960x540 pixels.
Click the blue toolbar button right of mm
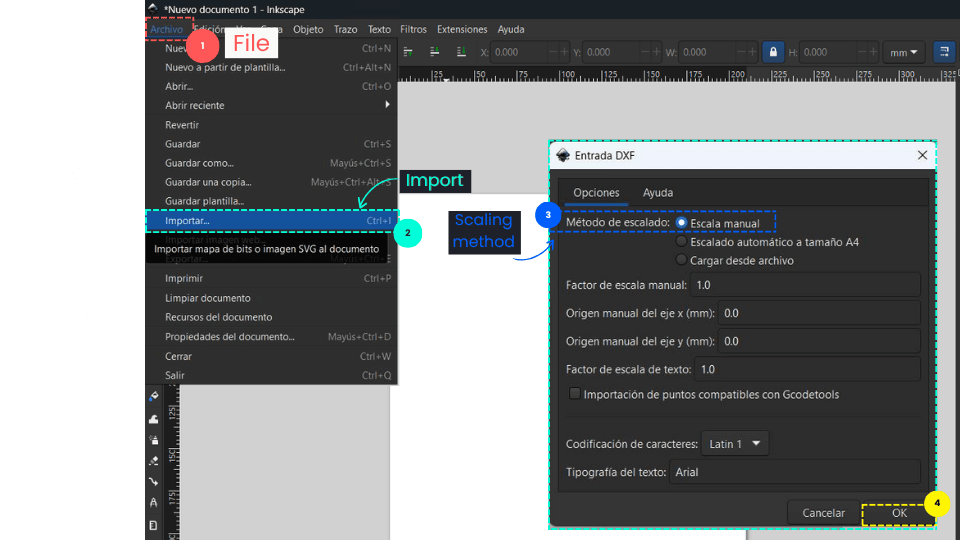point(944,52)
